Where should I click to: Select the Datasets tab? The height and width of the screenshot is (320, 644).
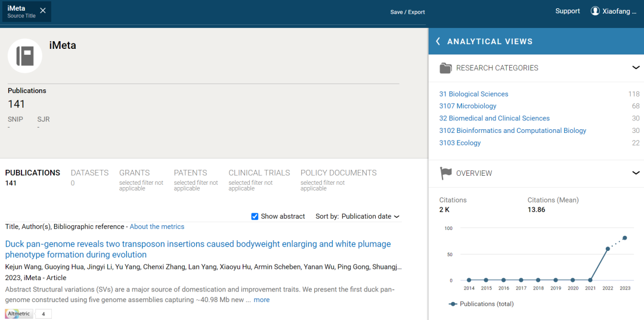(x=89, y=177)
